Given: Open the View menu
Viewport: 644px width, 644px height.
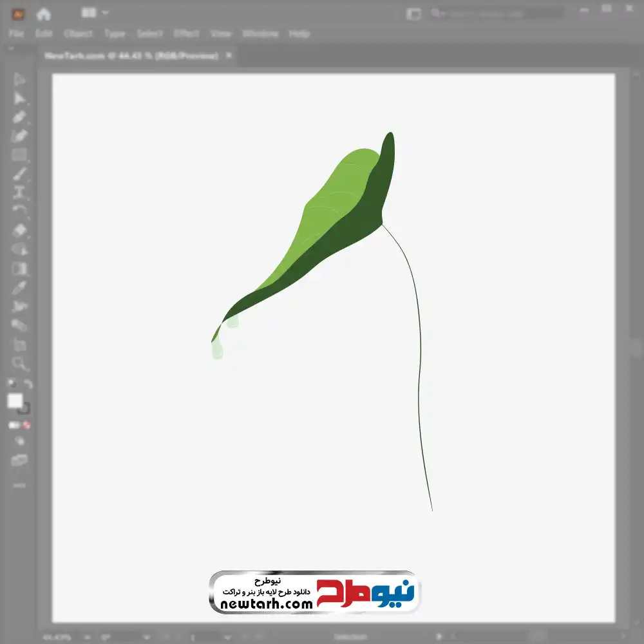Looking at the screenshot, I should (221, 33).
